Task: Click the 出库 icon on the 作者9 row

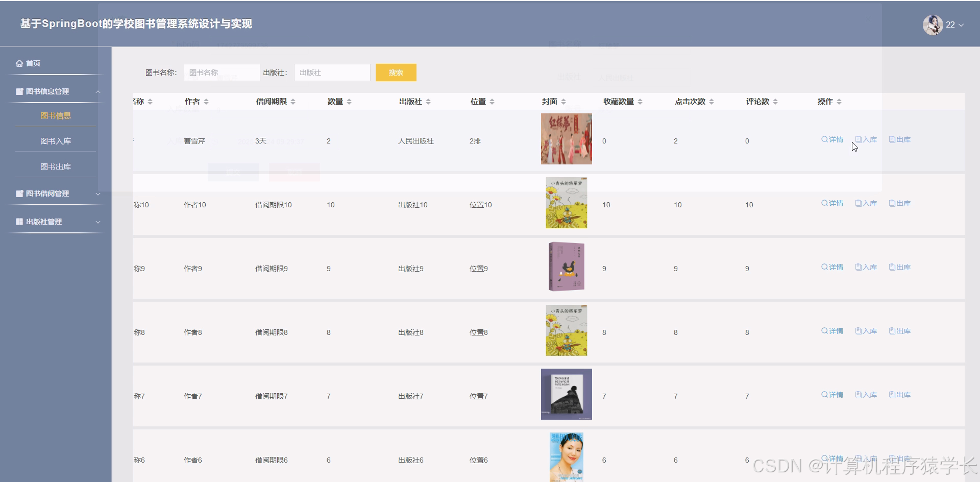Action: tap(899, 267)
